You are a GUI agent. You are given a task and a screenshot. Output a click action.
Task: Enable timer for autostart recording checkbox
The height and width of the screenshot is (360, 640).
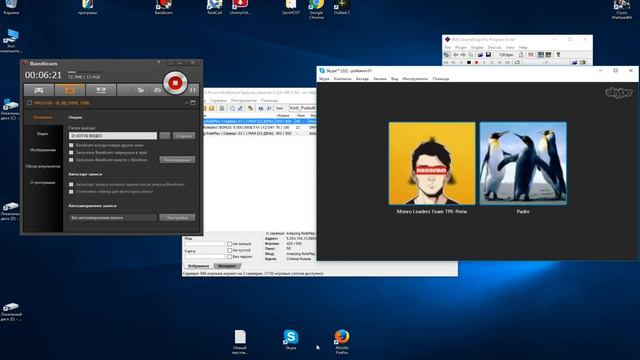(71, 191)
